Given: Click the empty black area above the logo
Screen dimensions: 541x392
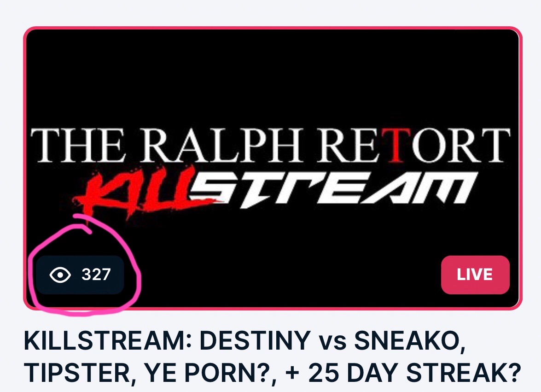Looking at the screenshot, I should coord(273,76).
